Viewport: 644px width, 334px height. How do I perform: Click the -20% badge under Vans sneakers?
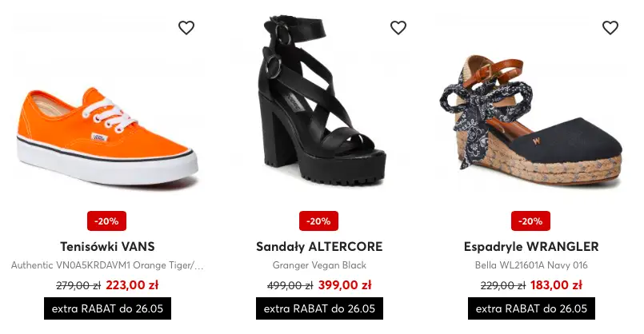pyautogui.click(x=107, y=221)
